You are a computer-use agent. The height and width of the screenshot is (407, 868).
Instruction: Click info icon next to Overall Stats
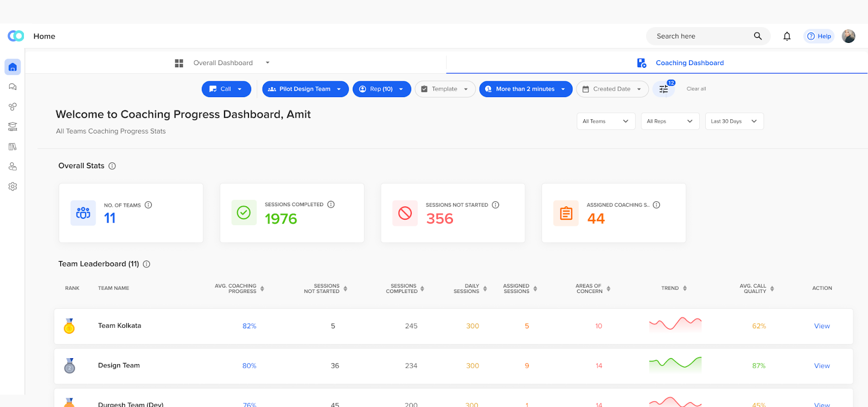112,166
